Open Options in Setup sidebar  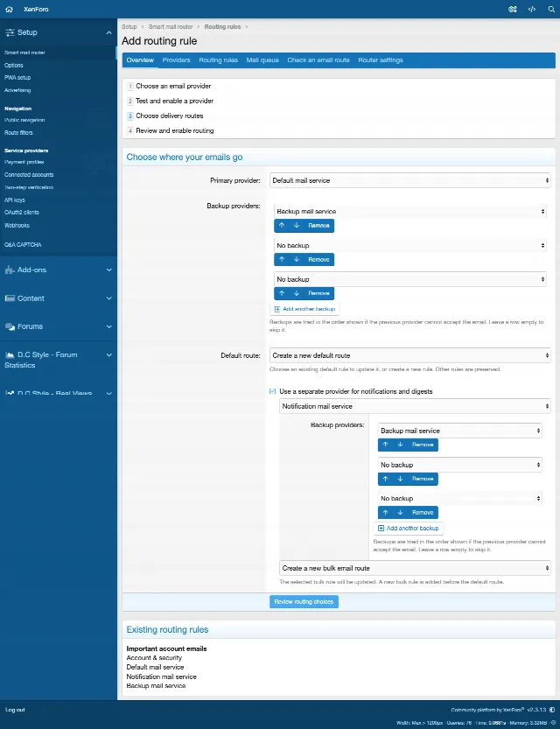coord(13,66)
